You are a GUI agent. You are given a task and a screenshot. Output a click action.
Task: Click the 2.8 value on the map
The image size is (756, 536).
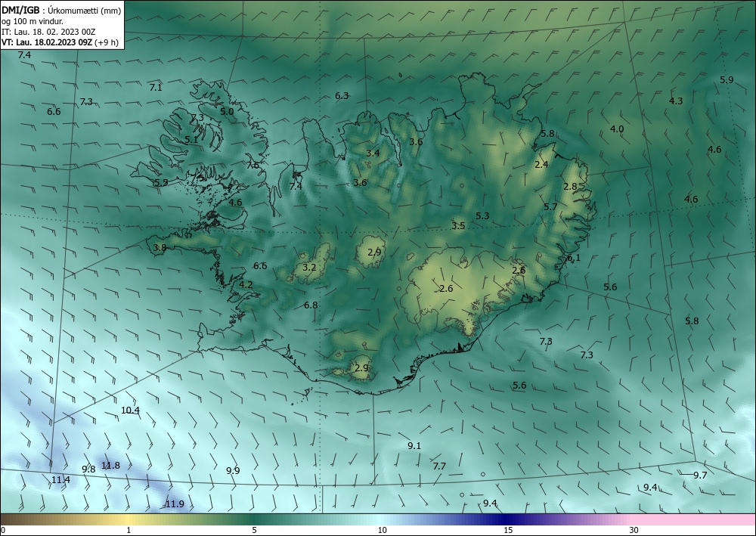(x=570, y=187)
